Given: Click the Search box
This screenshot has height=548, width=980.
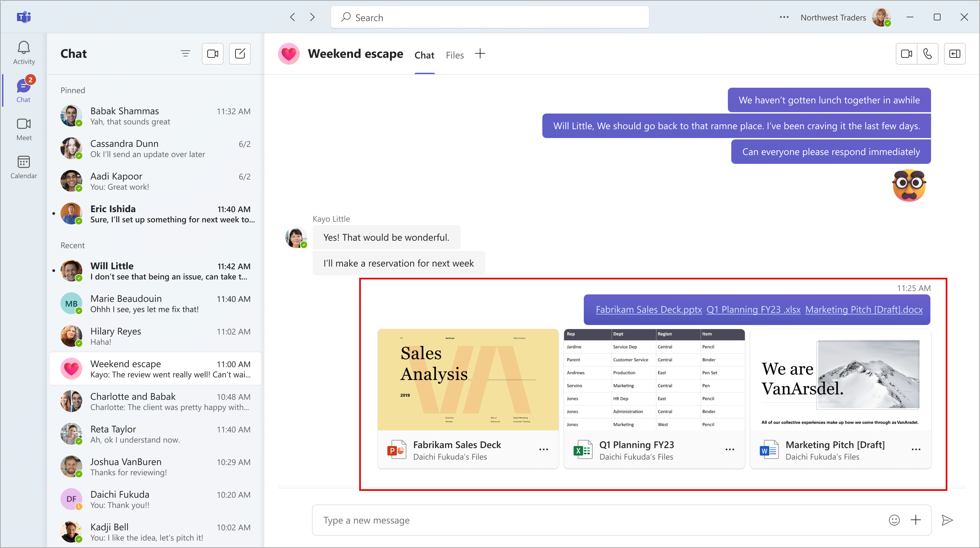Looking at the screenshot, I should pos(490,17).
